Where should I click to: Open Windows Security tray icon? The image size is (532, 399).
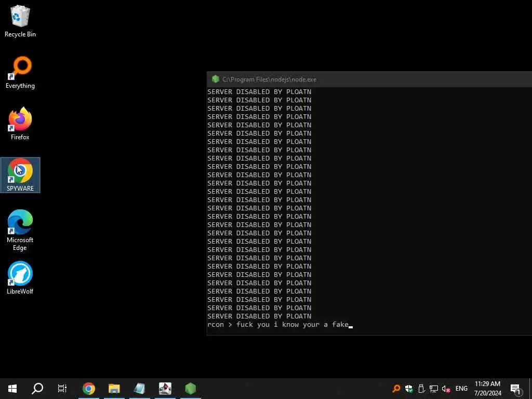click(x=409, y=389)
